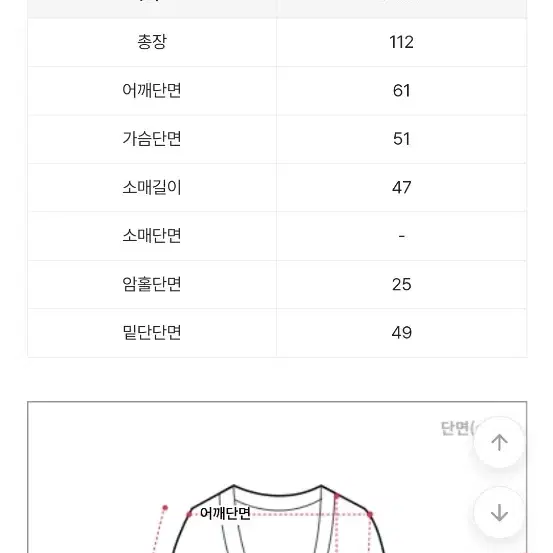Select the 암홀단면 row label
The height and width of the screenshot is (553, 553).
152,284
